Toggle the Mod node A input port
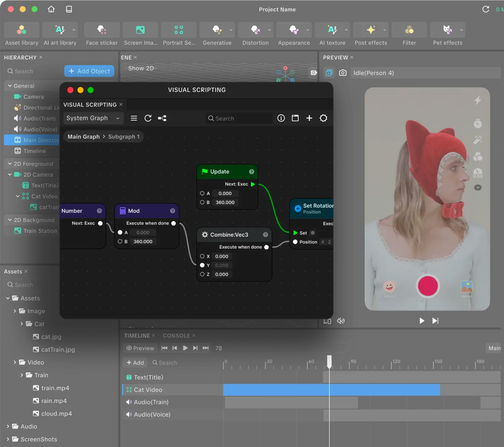 point(120,233)
